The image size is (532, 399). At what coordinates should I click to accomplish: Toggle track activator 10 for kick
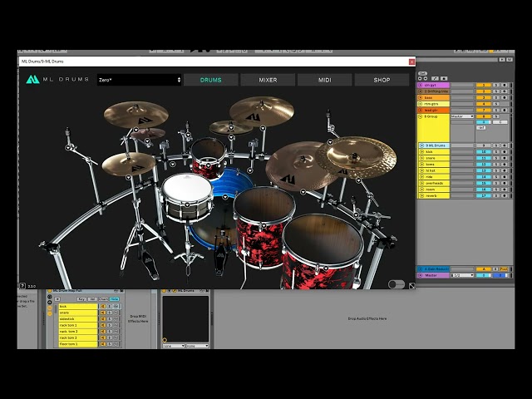484,151
